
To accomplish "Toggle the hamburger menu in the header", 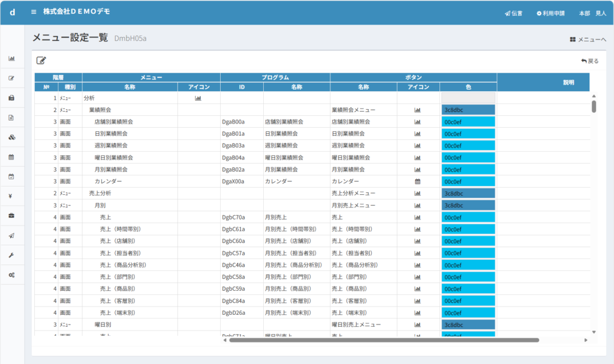I will pyautogui.click(x=34, y=12).
